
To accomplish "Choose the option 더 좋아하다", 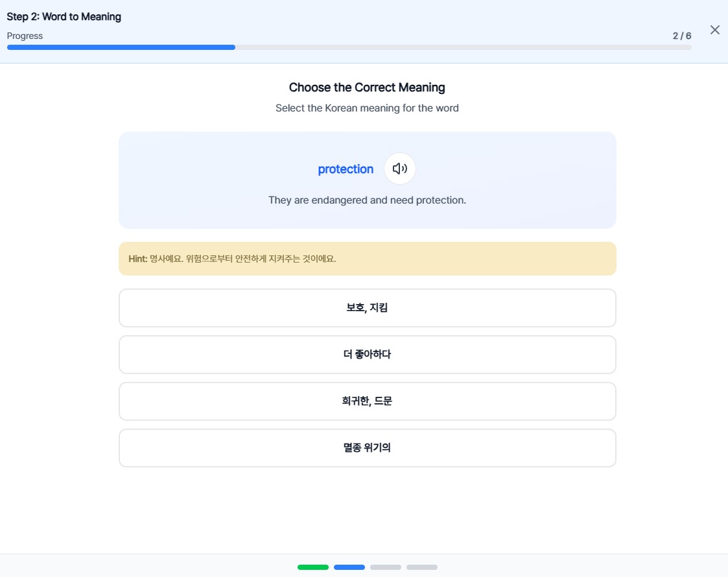I will click(367, 355).
